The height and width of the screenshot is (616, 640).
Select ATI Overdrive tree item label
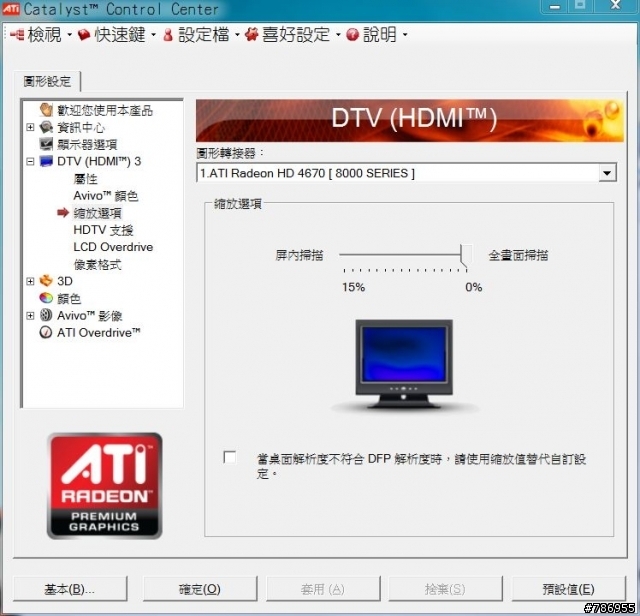click(x=98, y=333)
